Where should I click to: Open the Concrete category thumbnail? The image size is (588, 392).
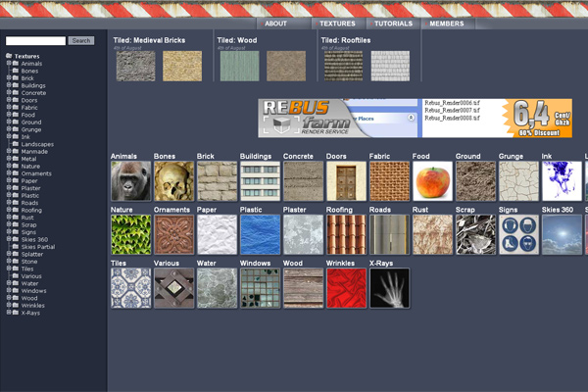tap(304, 181)
